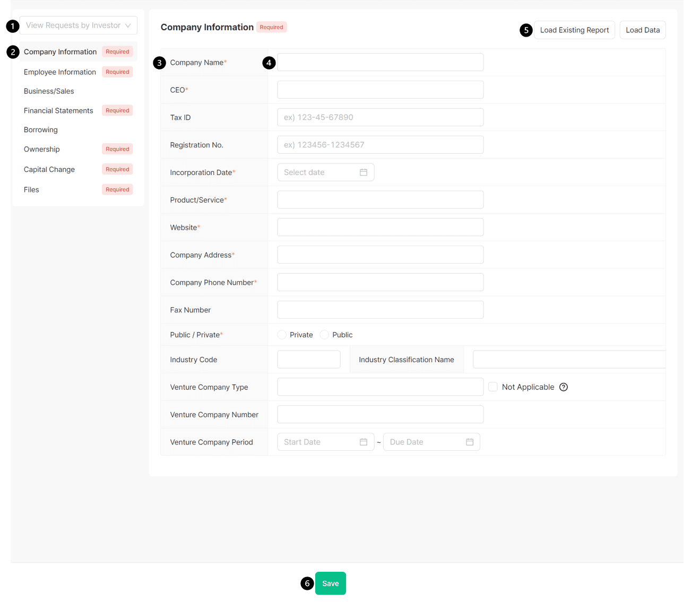This screenshot has height=602, width=700.
Task: Switch to the Financial Statements section
Action: coord(58,110)
